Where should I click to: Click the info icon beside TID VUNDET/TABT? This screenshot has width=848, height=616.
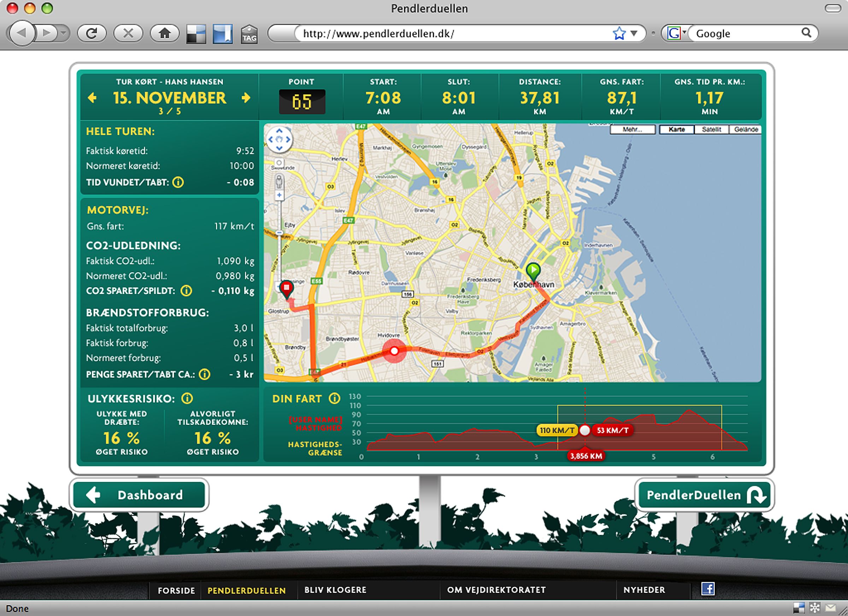178,182
